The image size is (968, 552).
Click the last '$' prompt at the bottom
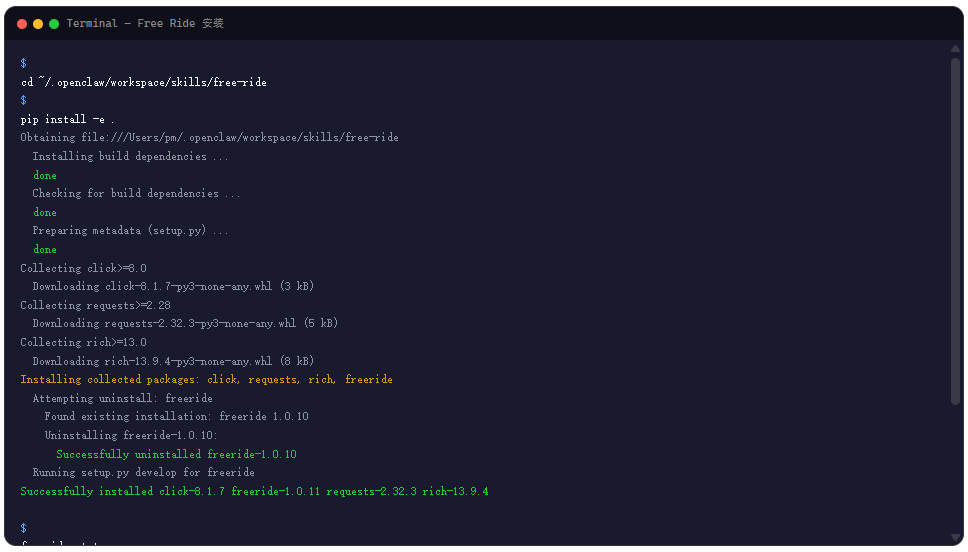tap(23, 528)
